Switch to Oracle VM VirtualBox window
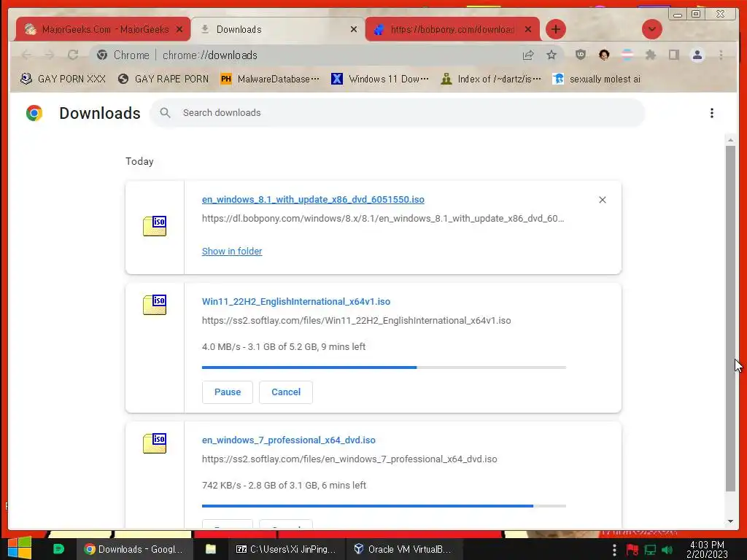Viewport: 747px width, 560px height. pos(403,549)
